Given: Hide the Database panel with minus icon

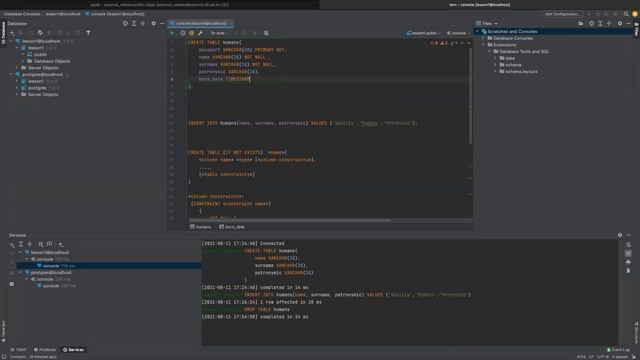Looking at the screenshot, I should [x=162, y=23].
